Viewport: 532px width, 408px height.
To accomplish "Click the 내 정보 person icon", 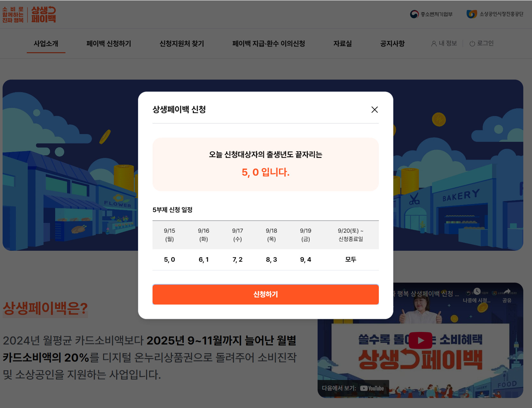I will (434, 44).
